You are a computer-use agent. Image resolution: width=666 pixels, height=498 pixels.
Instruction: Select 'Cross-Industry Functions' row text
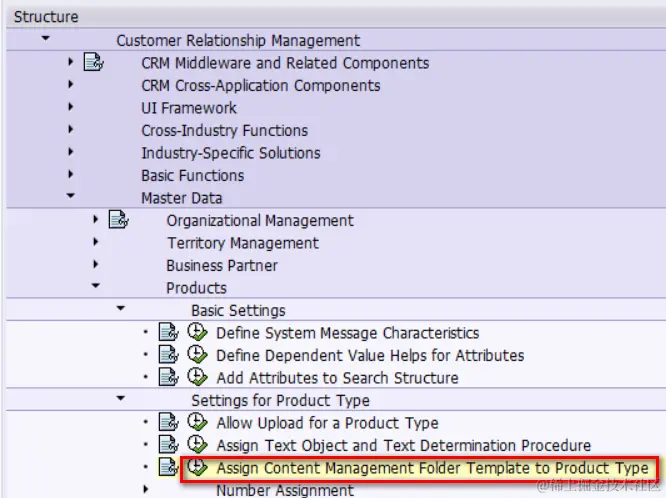224,131
